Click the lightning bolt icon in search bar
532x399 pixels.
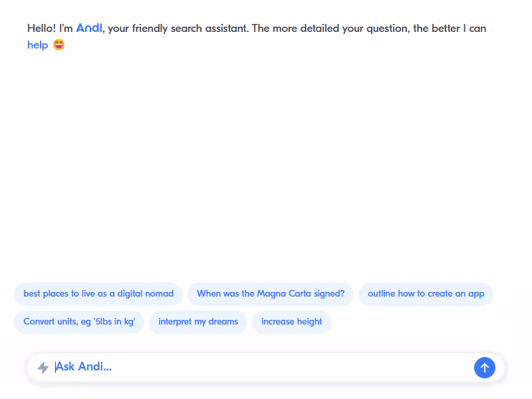[43, 368]
